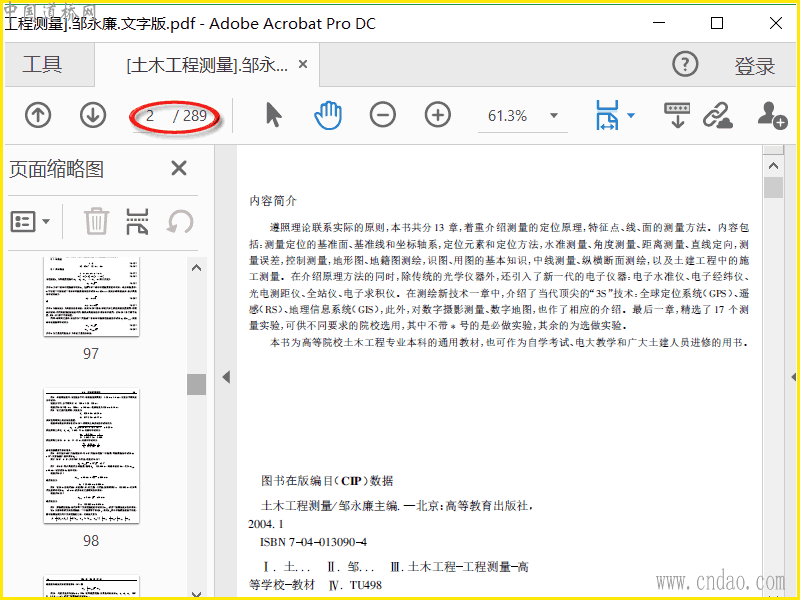Close the 土木工程测量 document tab

click(303, 64)
